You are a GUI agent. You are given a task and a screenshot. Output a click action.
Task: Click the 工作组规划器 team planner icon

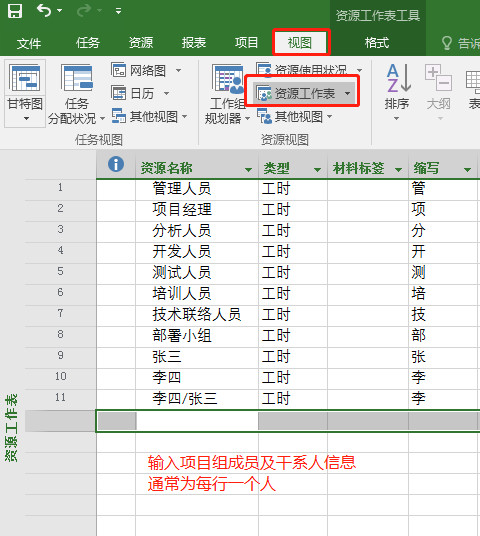[x=227, y=79]
